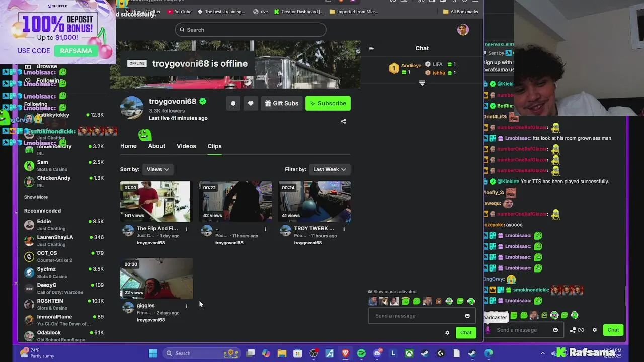Open Sam channel from Following list
The image size is (644, 362).
tap(63, 165)
